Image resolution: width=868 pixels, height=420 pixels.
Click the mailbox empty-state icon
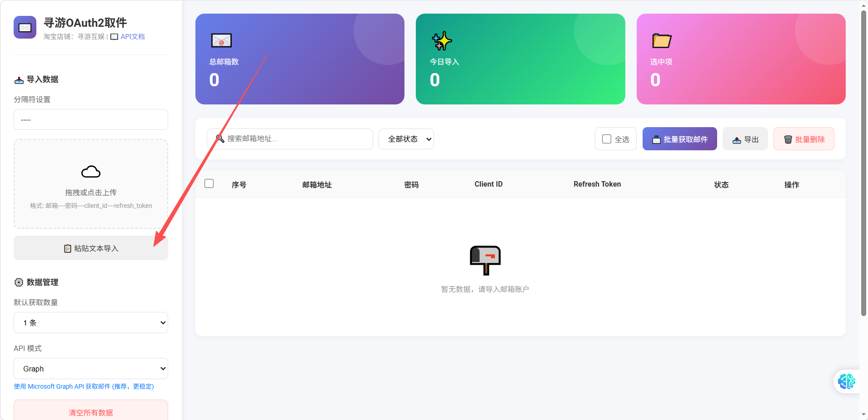pos(485,260)
